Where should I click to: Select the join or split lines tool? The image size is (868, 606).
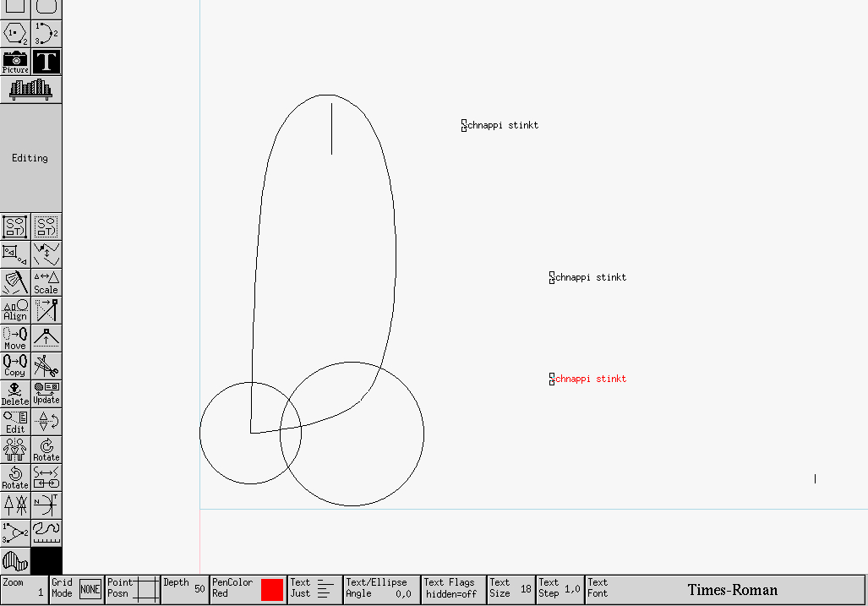(x=46, y=254)
